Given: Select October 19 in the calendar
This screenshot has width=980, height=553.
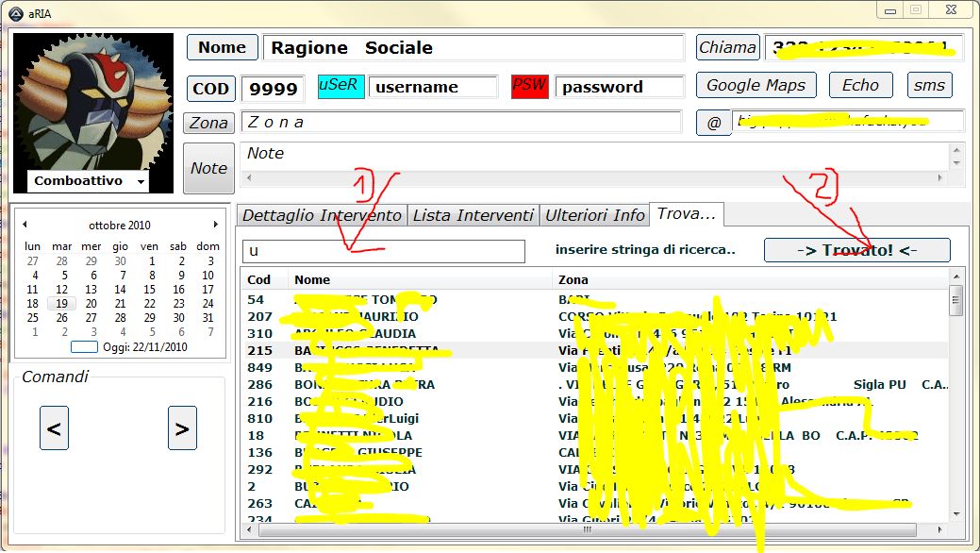Looking at the screenshot, I should click(61, 304).
